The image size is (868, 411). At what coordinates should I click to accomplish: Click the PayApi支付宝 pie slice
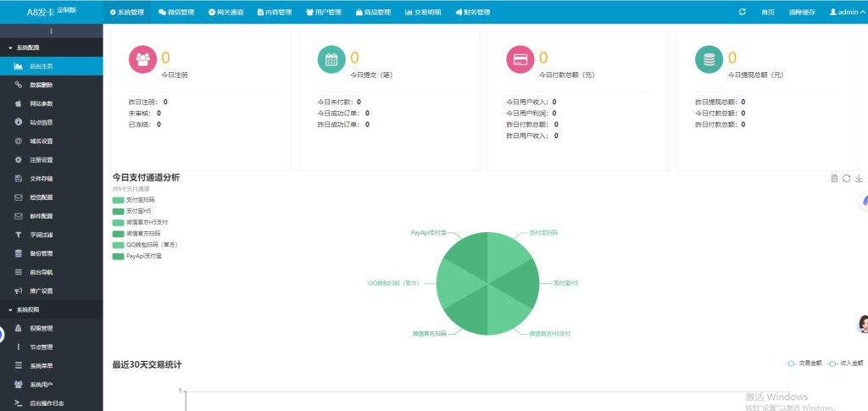pos(473,256)
